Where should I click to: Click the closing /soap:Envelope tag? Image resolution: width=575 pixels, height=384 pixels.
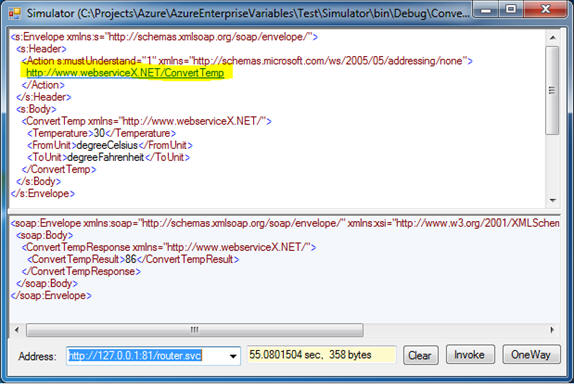(51, 295)
